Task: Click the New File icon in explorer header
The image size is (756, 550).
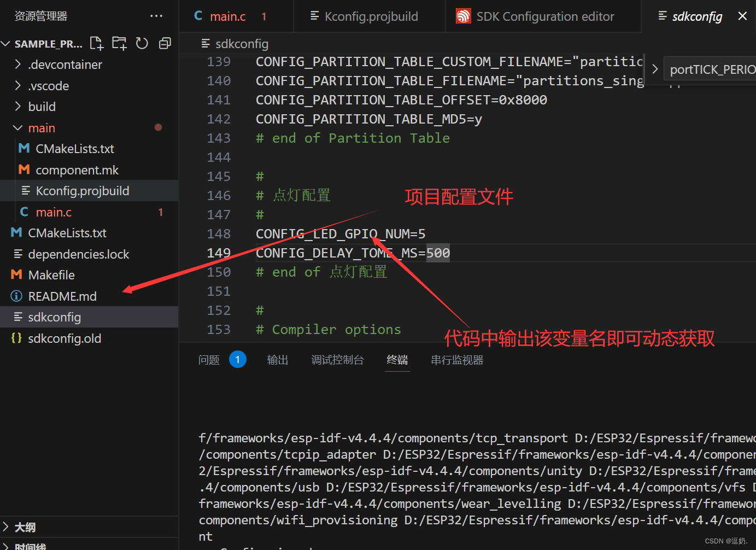Action: [x=96, y=43]
